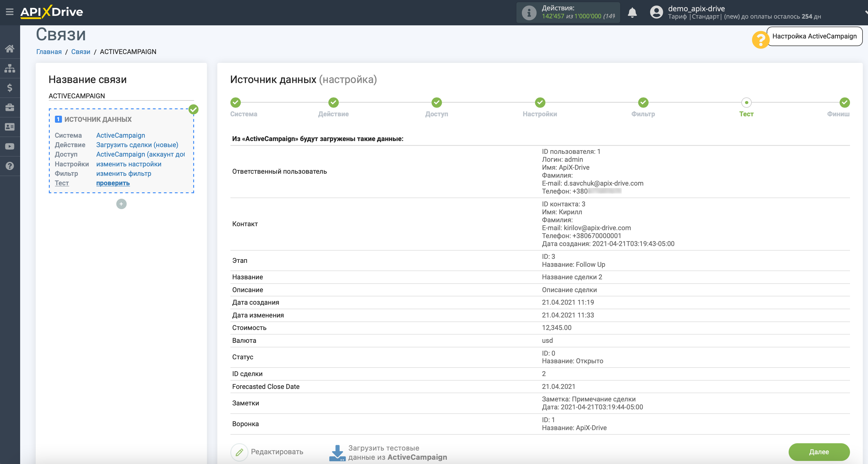Select Forecasted Close Date row label
The height and width of the screenshot is (464, 868).
coord(266,386)
